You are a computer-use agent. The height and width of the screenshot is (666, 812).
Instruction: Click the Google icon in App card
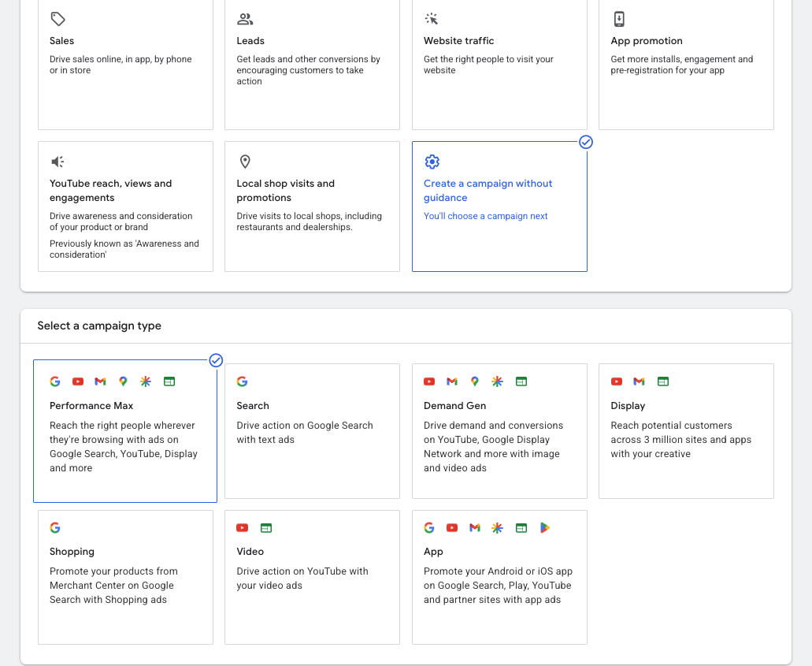[428, 527]
